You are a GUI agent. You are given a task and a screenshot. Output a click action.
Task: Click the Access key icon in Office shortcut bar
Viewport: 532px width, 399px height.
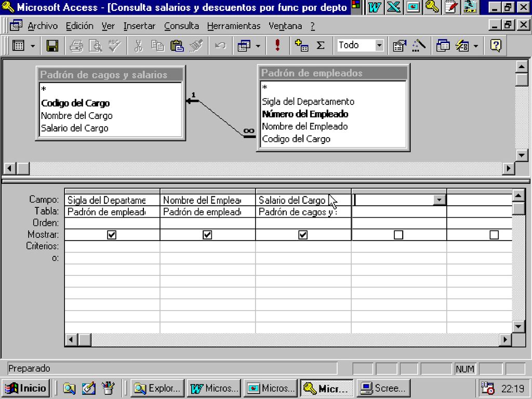(x=432, y=7)
